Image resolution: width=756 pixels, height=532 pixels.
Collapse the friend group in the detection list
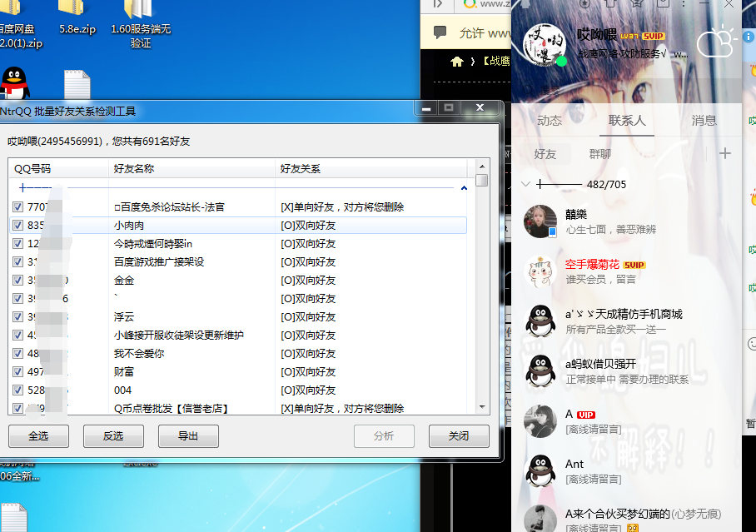point(464,187)
